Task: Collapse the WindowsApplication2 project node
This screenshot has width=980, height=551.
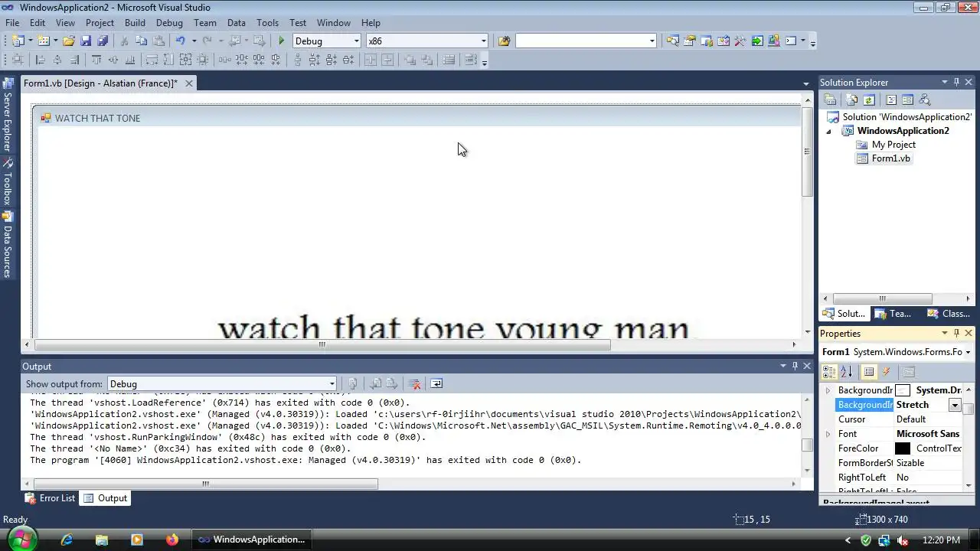Action: (828, 131)
